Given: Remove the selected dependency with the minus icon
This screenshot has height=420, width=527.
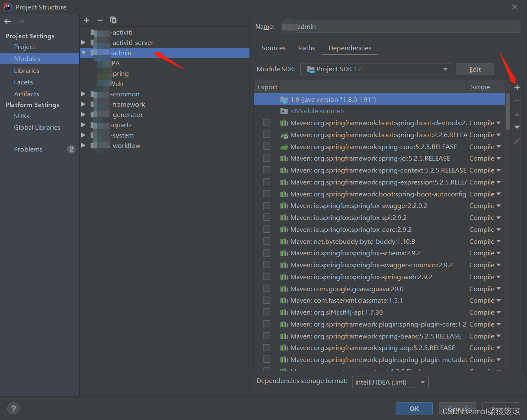Looking at the screenshot, I should [x=517, y=100].
